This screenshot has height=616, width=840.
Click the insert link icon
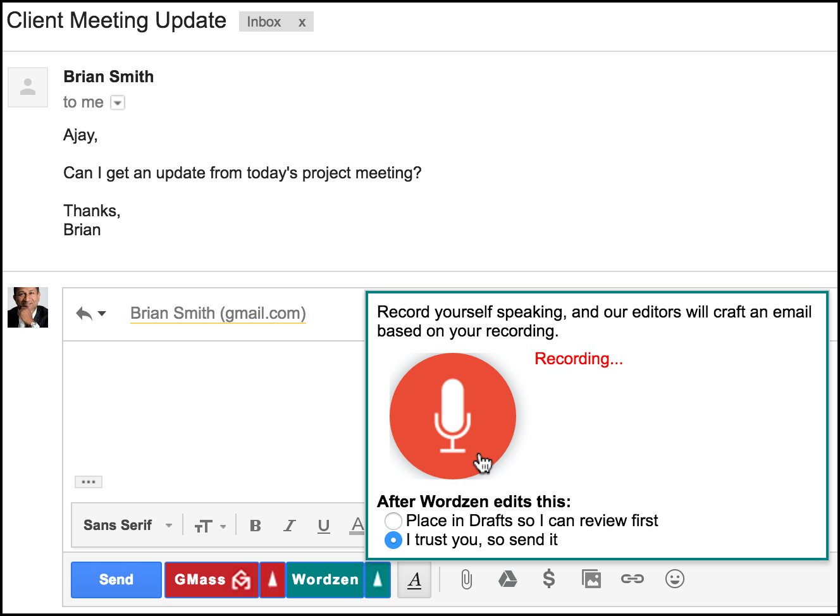tap(633, 579)
